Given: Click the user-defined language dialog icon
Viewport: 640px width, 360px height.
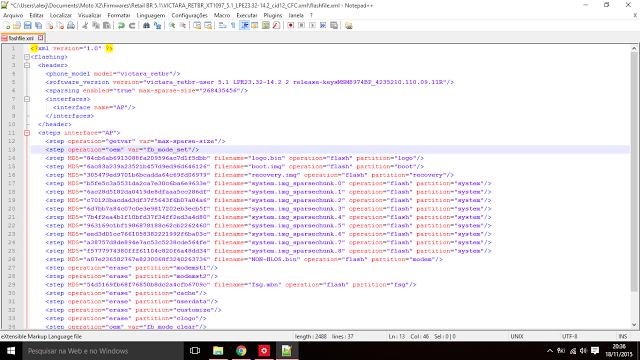Looking at the screenshot, I should 255,26.
